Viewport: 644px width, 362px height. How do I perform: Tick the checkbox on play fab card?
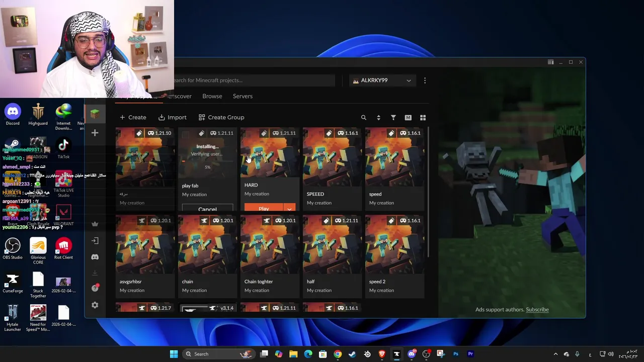click(x=185, y=135)
